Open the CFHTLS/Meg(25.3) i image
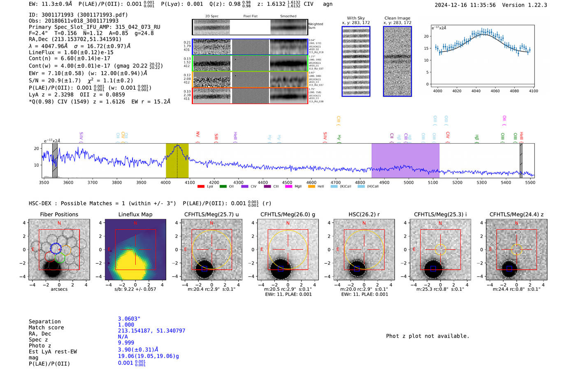This screenshot has width=576, height=392. click(x=440, y=250)
